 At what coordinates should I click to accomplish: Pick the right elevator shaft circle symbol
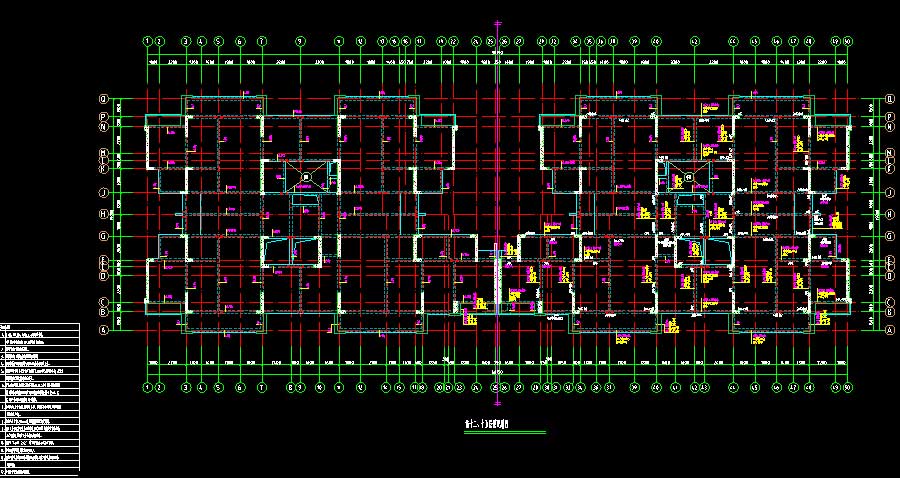tap(689, 178)
